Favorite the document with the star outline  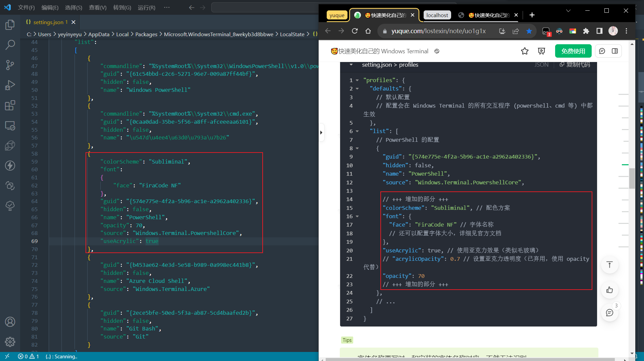pyautogui.click(x=525, y=51)
